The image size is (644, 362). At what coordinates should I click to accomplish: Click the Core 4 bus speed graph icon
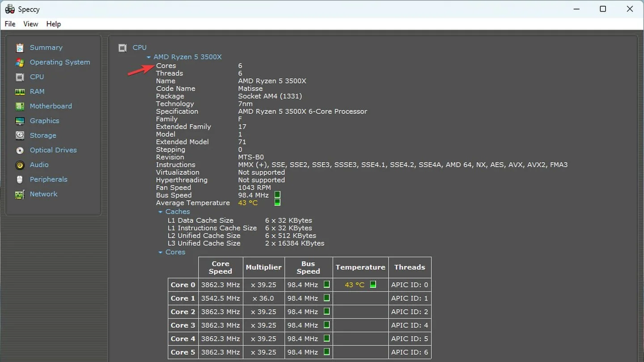point(326,338)
